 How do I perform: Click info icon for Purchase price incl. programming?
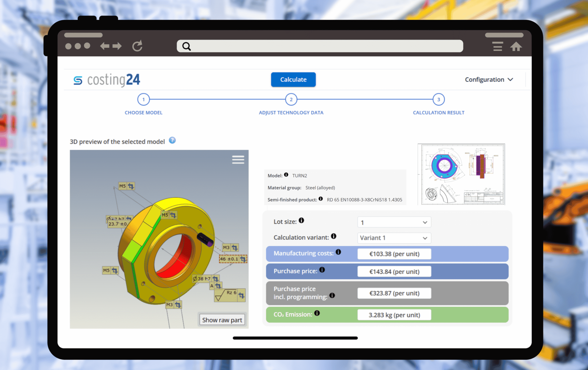click(x=332, y=295)
